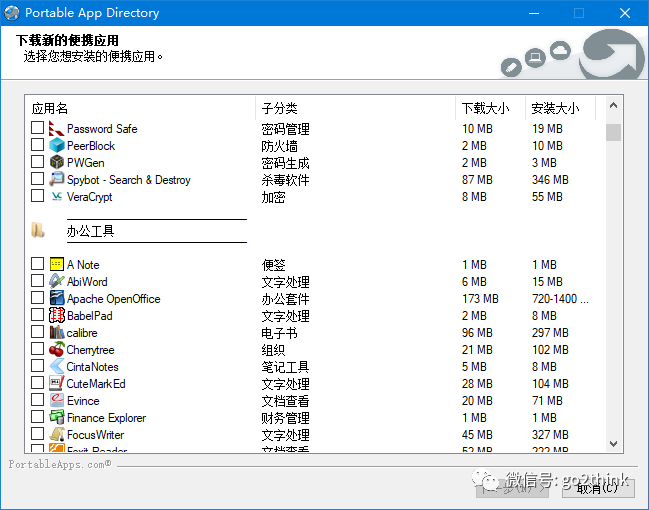Viewport: 649px width, 510px height.
Task: Click the scrollbar down arrow
Action: click(x=613, y=444)
